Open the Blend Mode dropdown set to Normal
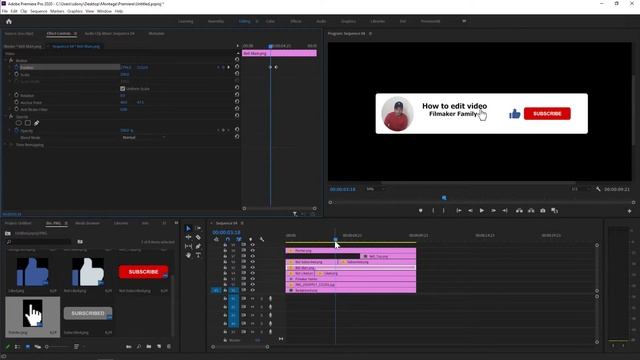The width and height of the screenshot is (640, 360). 143,138
